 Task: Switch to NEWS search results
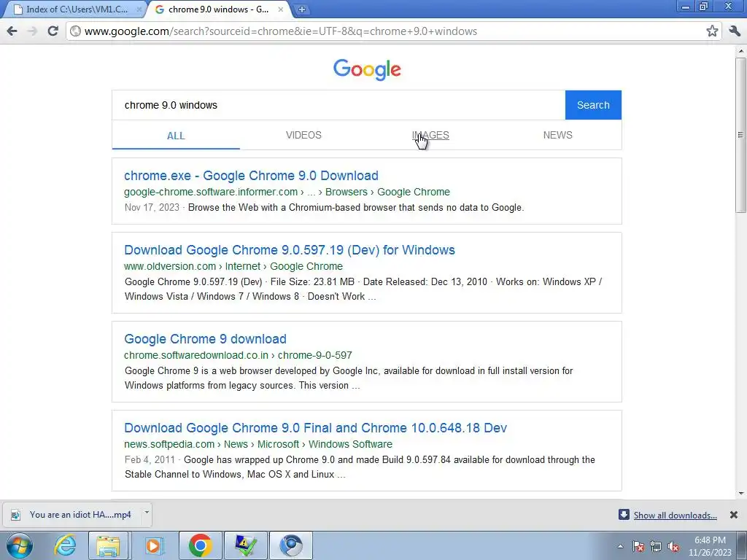(558, 135)
